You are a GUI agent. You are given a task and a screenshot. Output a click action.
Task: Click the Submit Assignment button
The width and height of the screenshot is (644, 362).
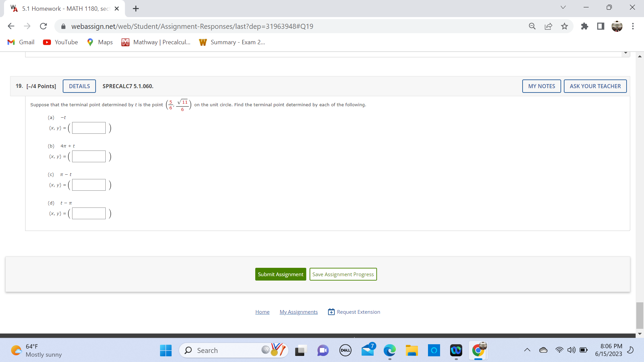[x=280, y=274]
